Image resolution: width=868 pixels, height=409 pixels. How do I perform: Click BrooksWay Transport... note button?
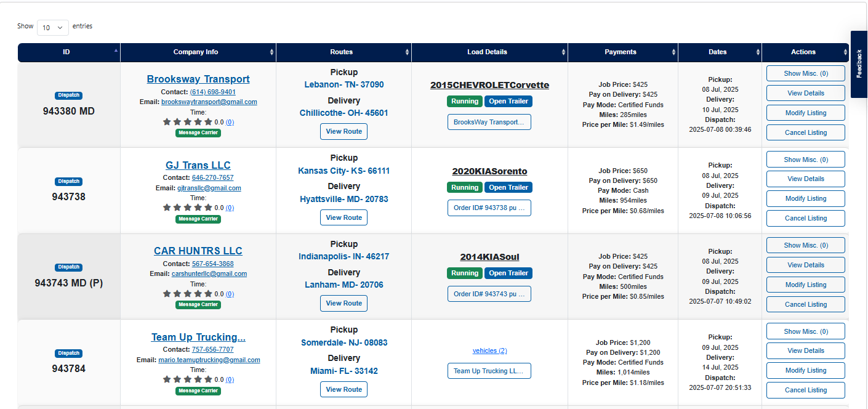[489, 122]
